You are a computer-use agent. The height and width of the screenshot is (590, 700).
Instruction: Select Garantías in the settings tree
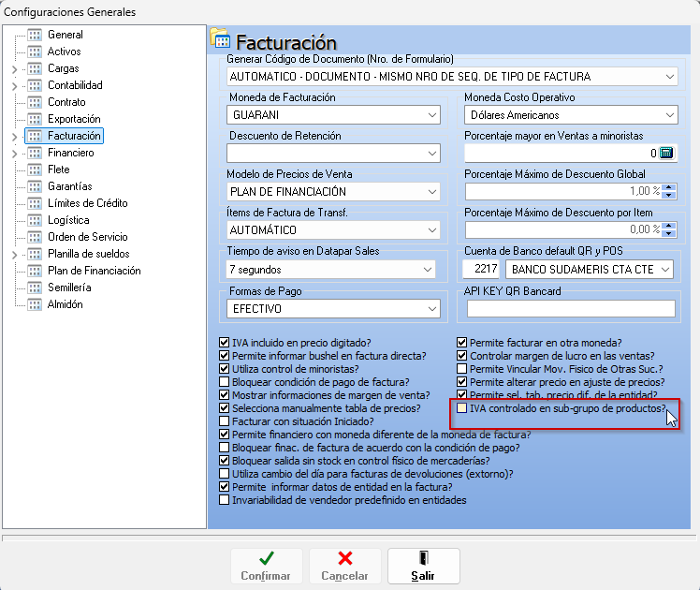point(69,186)
